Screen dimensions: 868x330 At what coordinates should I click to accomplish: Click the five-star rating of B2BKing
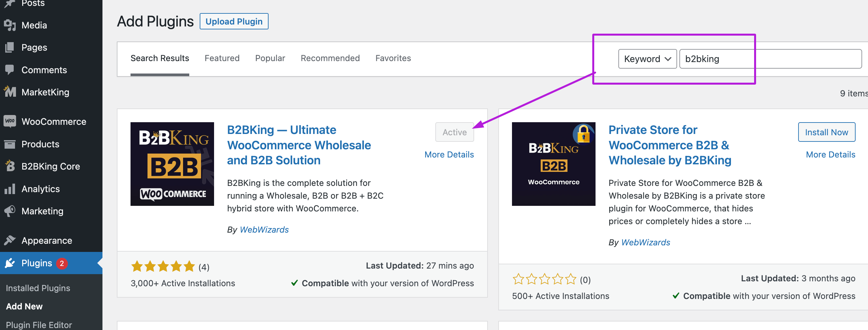click(x=163, y=266)
